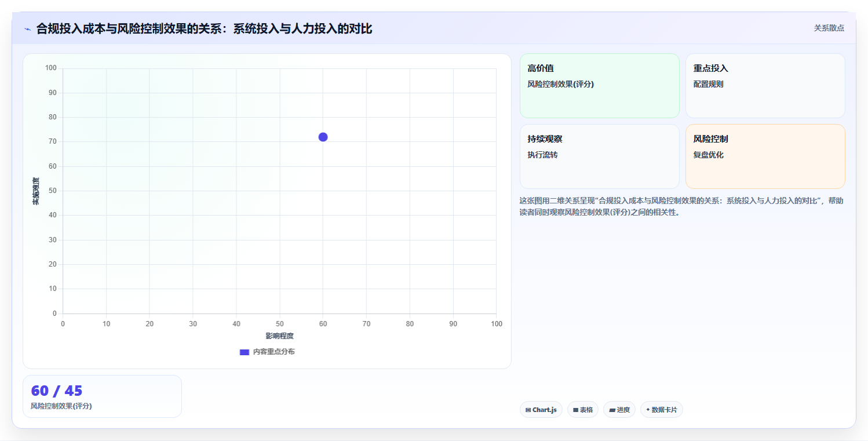Open the 重点投入 card
The height and width of the screenshot is (441, 868).
point(765,86)
